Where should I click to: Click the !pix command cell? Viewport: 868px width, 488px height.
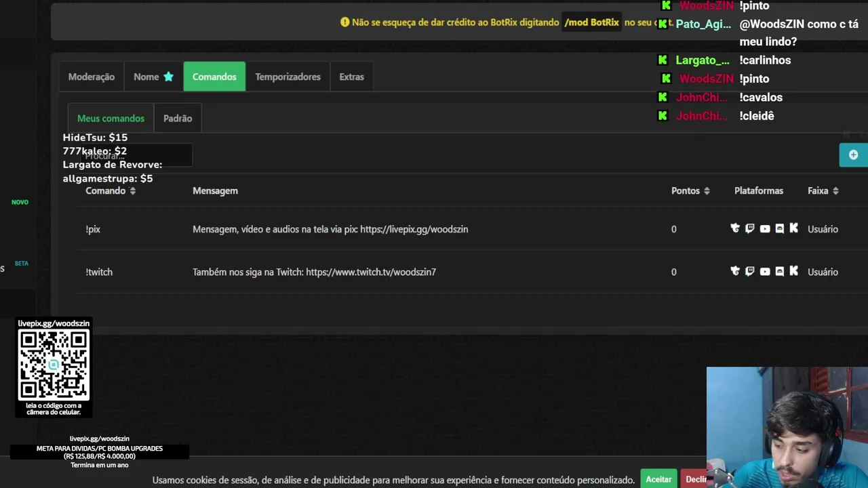pos(93,229)
